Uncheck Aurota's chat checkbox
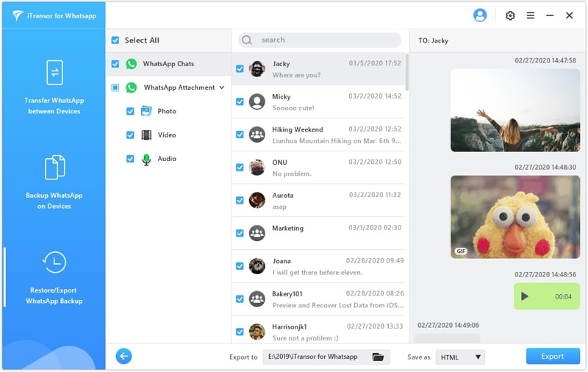The width and height of the screenshot is (588, 372). click(x=240, y=200)
